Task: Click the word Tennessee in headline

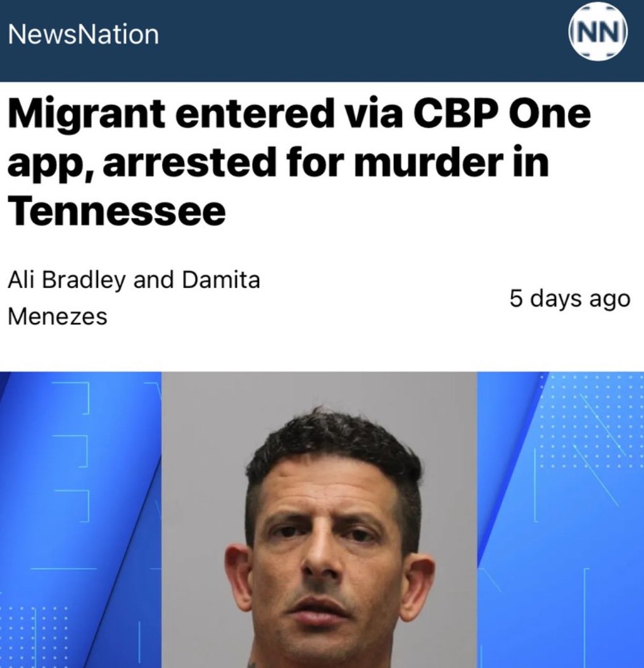Action: click(x=117, y=211)
